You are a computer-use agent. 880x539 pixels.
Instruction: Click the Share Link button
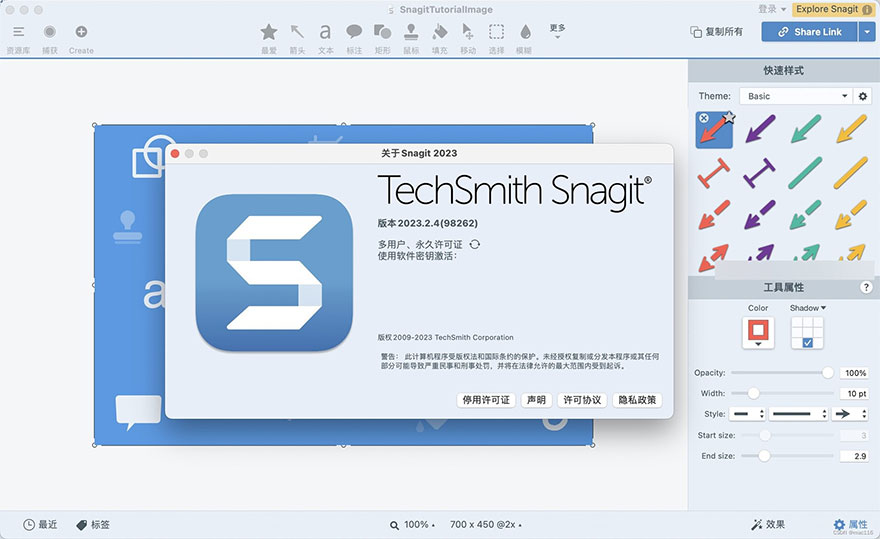809,32
